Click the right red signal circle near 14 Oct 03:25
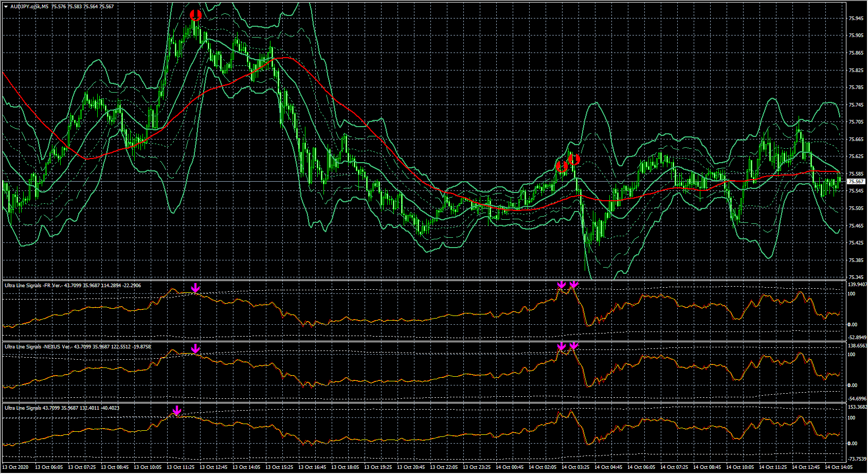Screen dimensions: 868x474 574,160
